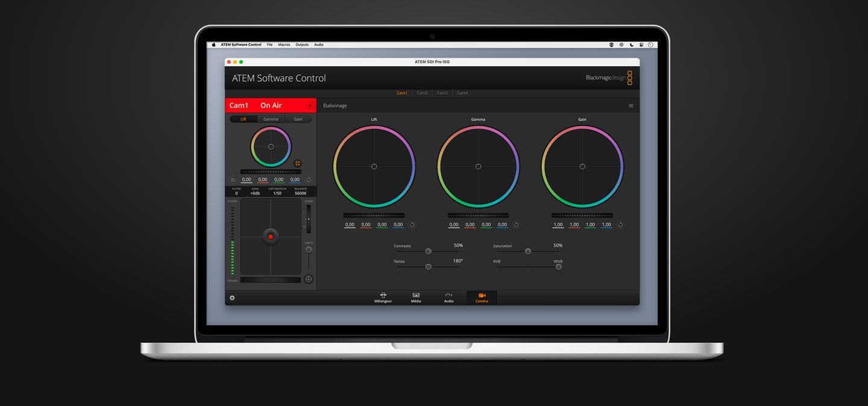Click the orange expand color corrector icon
This screenshot has height=406, width=868.
(297, 163)
